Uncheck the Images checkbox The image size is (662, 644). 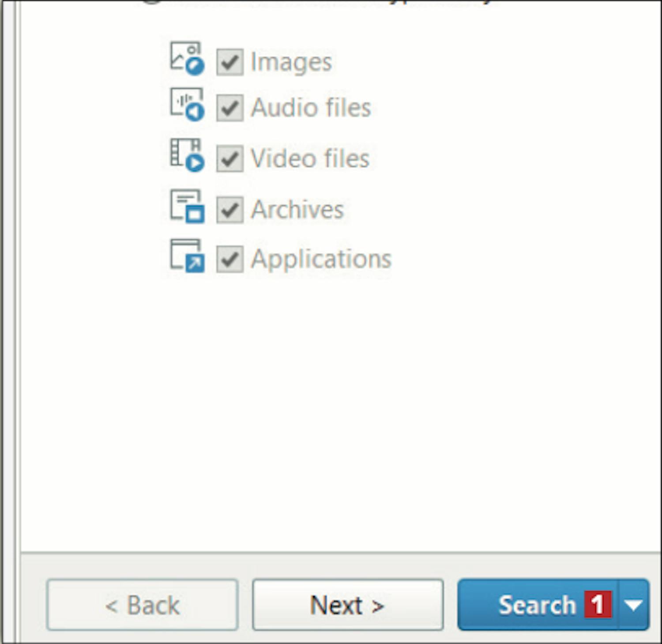229,62
